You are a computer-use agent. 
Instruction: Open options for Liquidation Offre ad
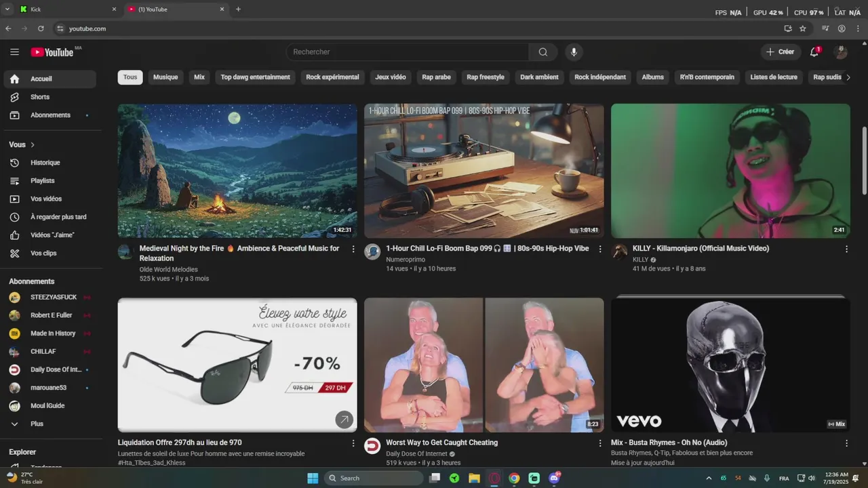tap(353, 443)
